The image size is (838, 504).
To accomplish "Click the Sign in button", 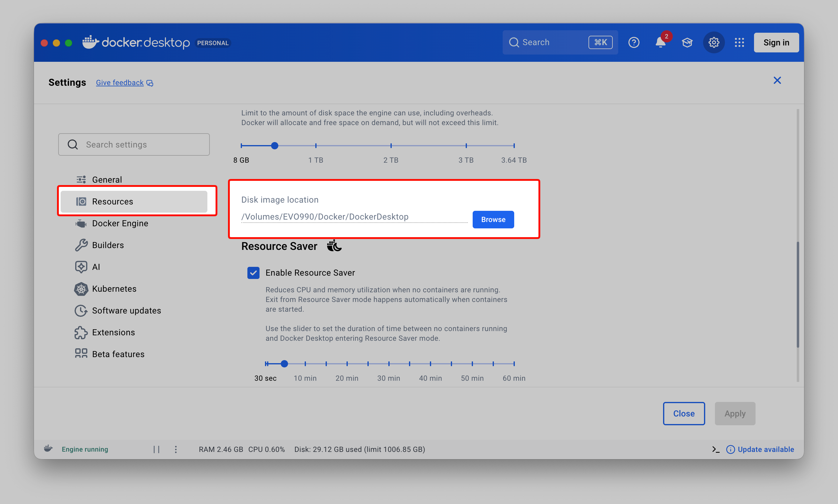I will click(x=776, y=42).
